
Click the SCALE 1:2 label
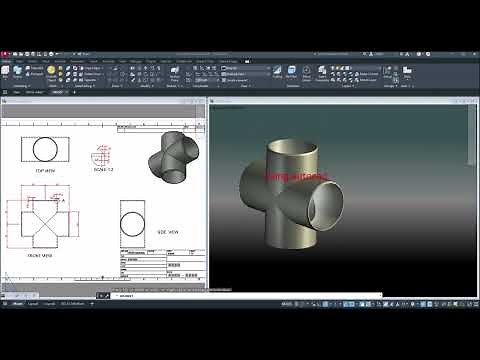pyautogui.click(x=103, y=169)
